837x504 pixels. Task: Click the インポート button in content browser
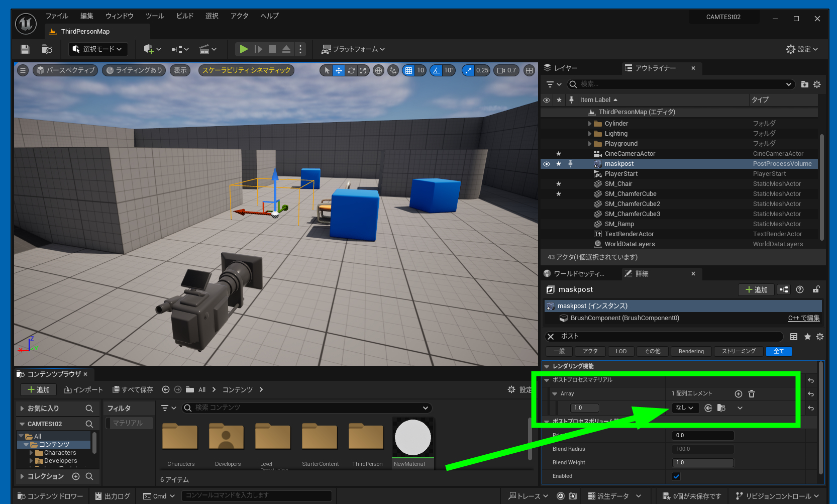point(83,390)
